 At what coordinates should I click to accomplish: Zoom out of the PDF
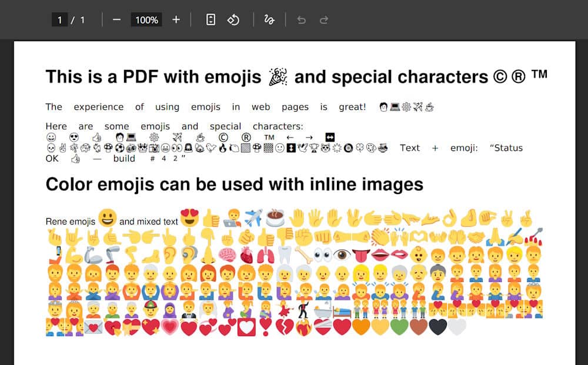click(117, 19)
